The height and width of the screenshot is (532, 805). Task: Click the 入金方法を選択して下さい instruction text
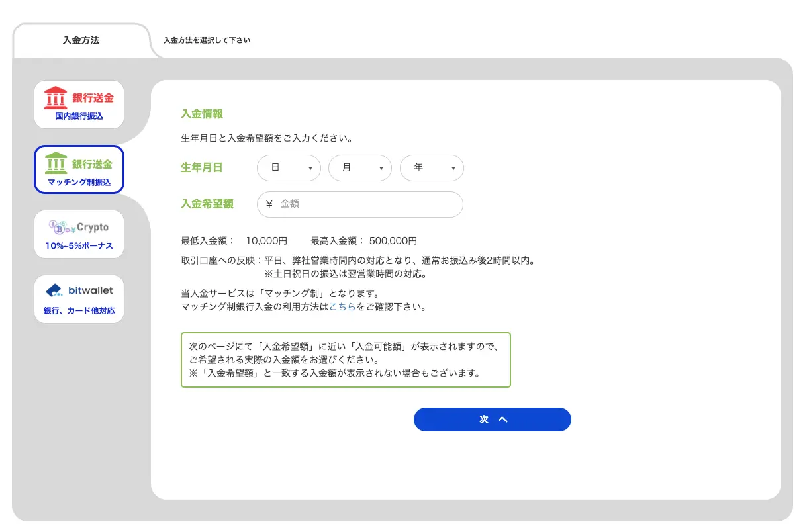(207, 40)
